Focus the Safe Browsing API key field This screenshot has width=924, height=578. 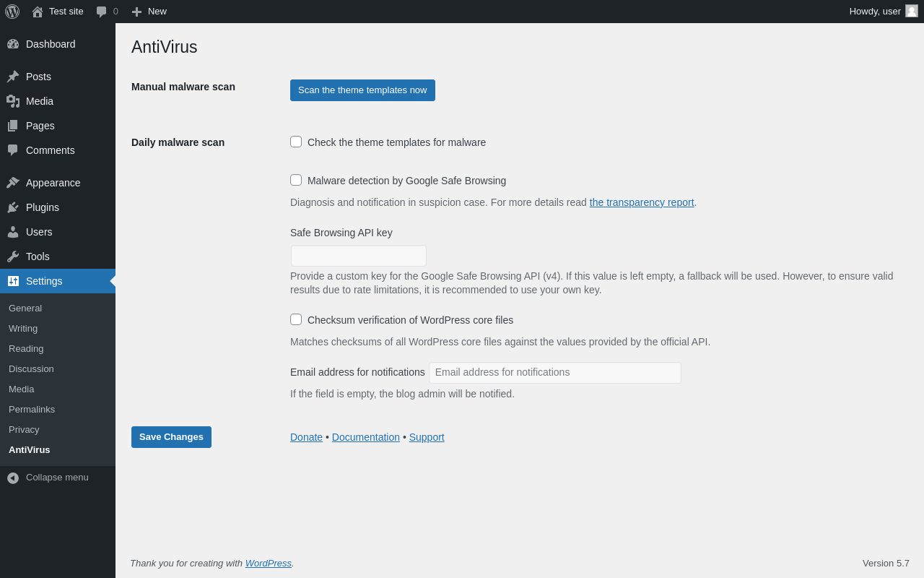[359, 256]
